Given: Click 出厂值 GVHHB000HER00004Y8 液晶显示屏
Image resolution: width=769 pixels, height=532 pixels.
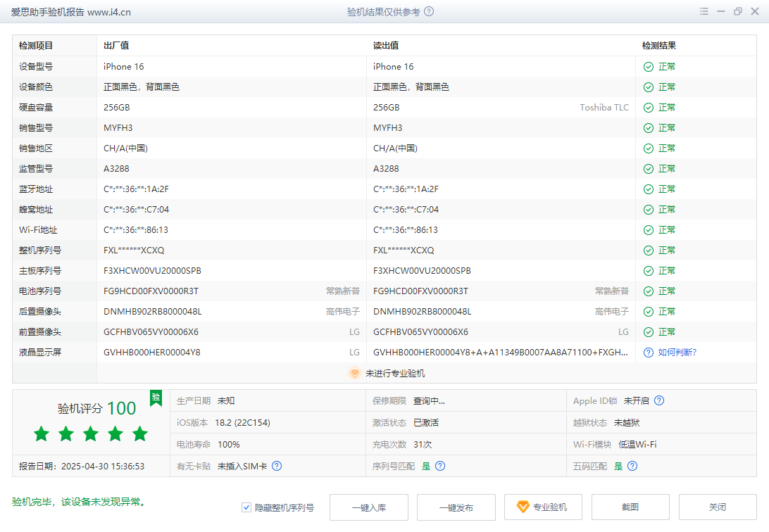Looking at the screenshot, I should 152,353.
